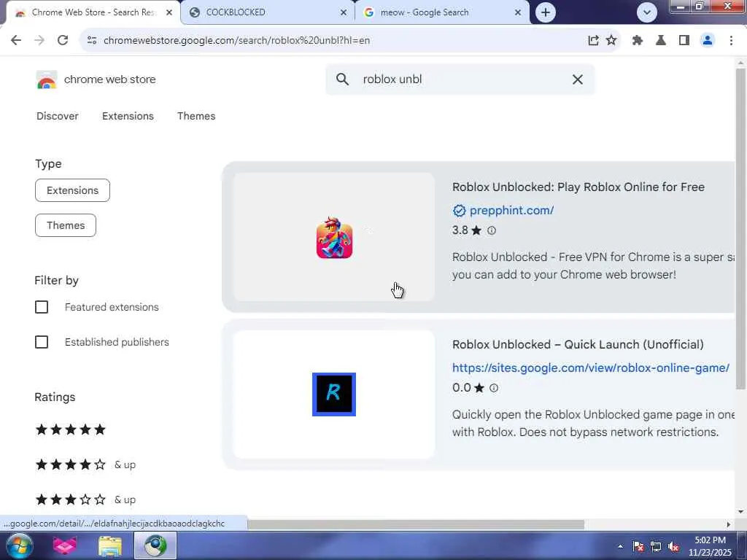Open the Windows Start button
Image resolution: width=747 pixels, height=560 pixels.
20,545
